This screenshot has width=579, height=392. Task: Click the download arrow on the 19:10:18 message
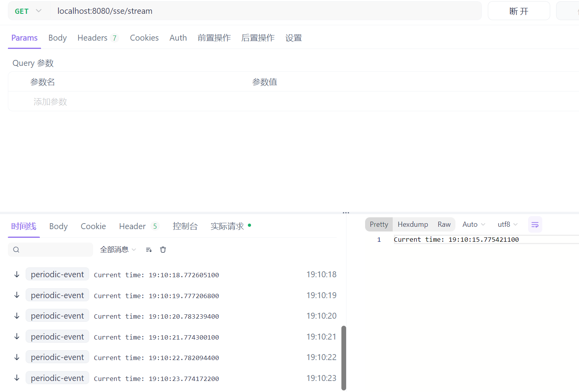(x=16, y=274)
